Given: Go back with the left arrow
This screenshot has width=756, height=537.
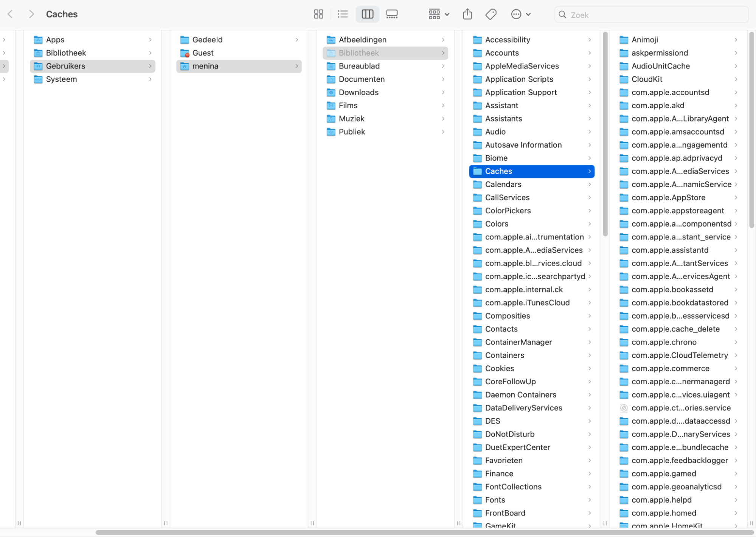Looking at the screenshot, I should coord(11,14).
